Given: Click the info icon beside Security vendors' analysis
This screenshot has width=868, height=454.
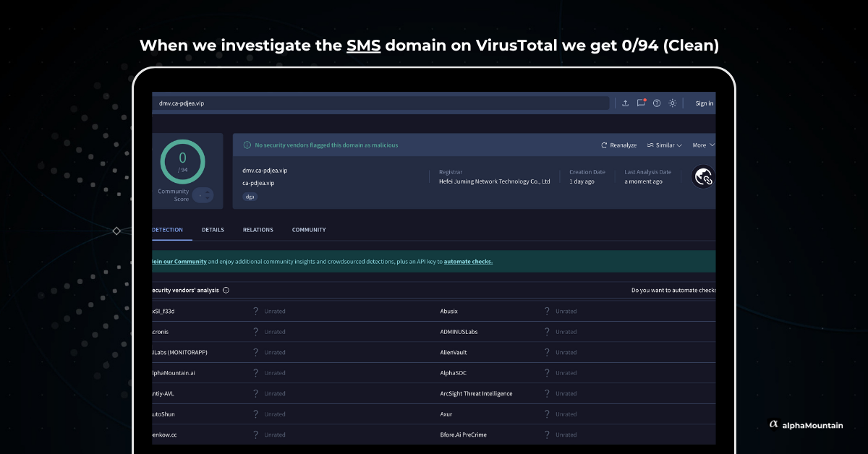Looking at the screenshot, I should [x=226, y=290].
